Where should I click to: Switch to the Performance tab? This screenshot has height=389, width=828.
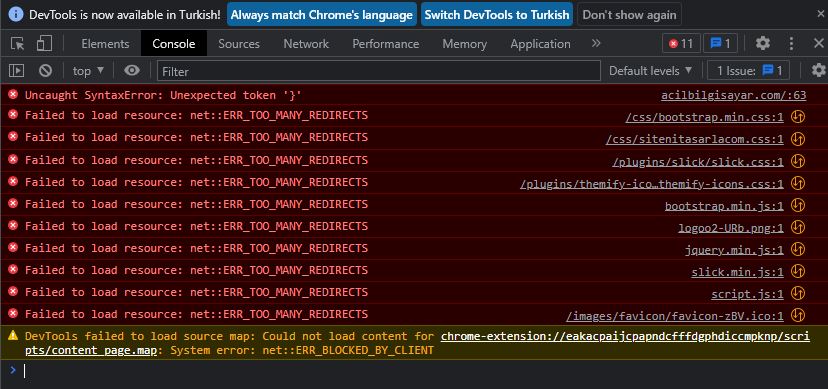[x=385, y=44]
